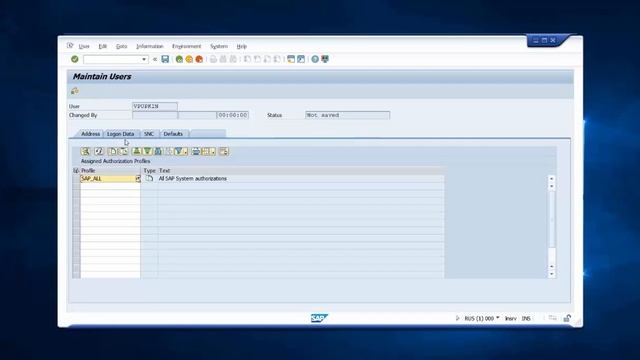Click the INS insert mode indicator
640x360 pixels.
coord(526,318)
